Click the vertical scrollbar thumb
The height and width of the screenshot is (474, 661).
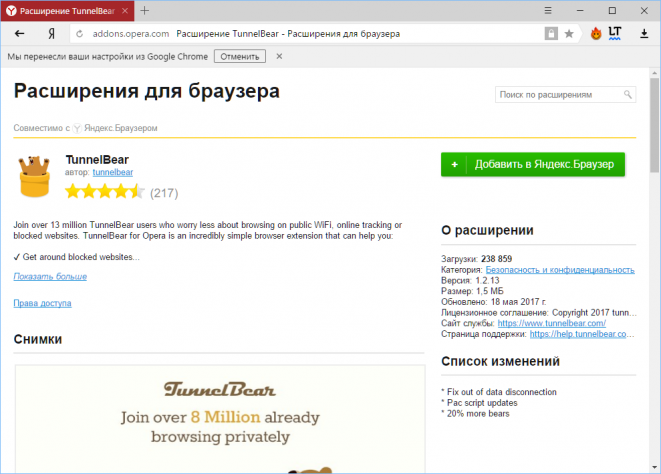tap(654, 125)
